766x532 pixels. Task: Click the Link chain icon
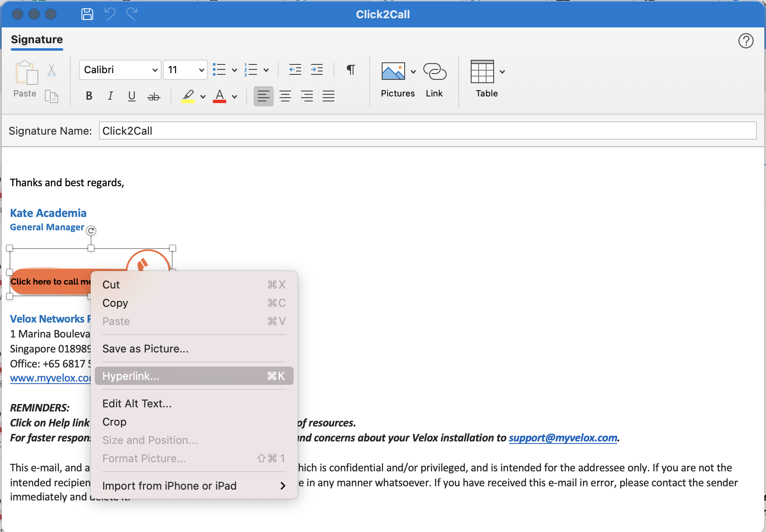click(435, 71)
